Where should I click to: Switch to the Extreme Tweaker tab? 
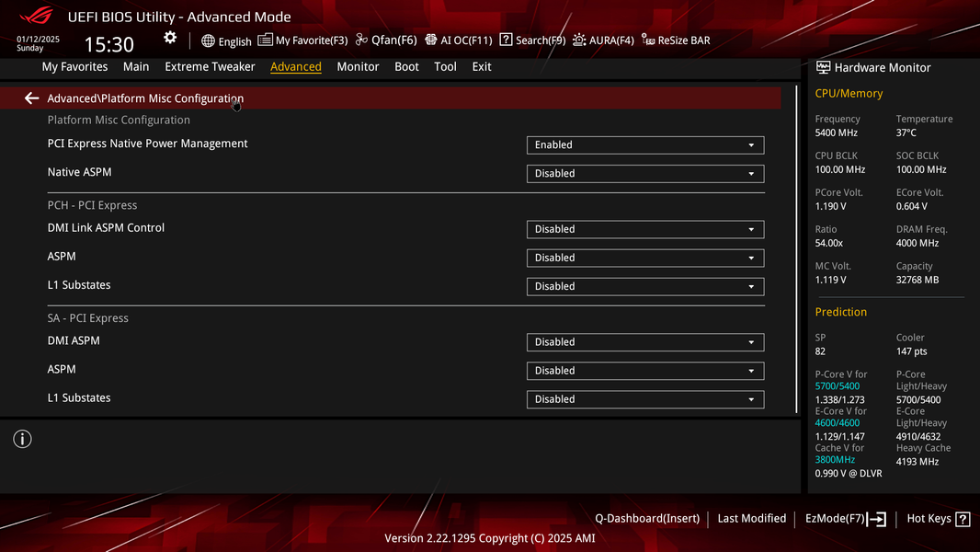(x=210, y=67)
